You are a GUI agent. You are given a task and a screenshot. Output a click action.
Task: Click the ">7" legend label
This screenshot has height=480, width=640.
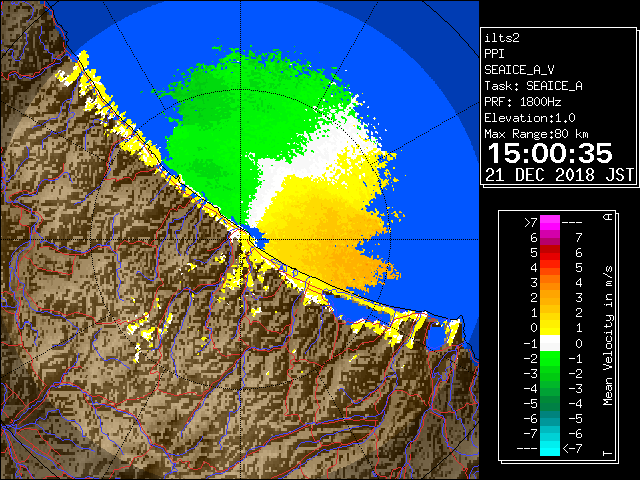(x=531, y=222)
